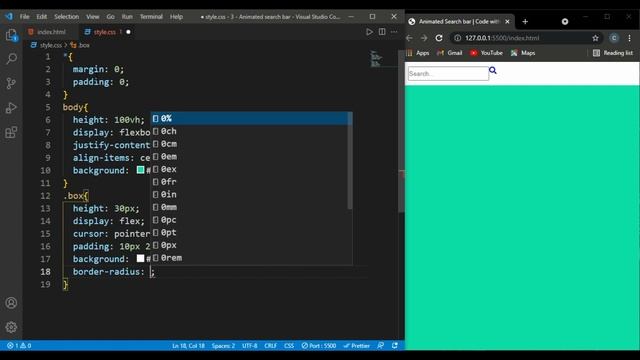Viewport: 640px width, 360px height.
Task: Open the Apps bookmark shortcut
Action: (x=418, y=53)
